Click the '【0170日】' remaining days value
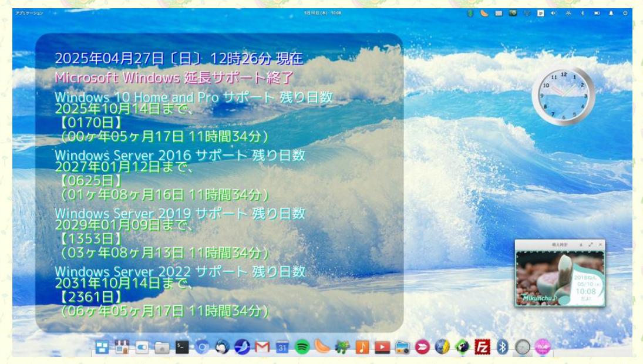Image resolution: width=643 pixels, height=364 pixels. [90, 123]
